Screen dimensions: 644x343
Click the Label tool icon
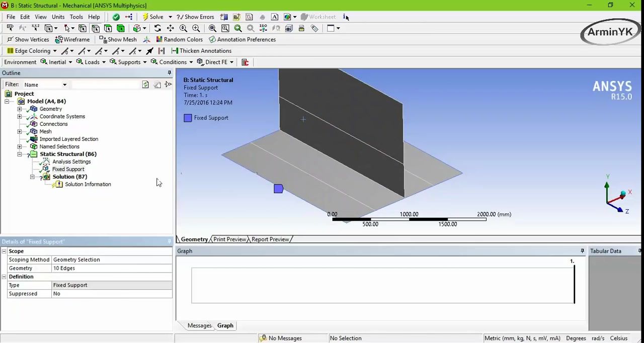point(10,28)
